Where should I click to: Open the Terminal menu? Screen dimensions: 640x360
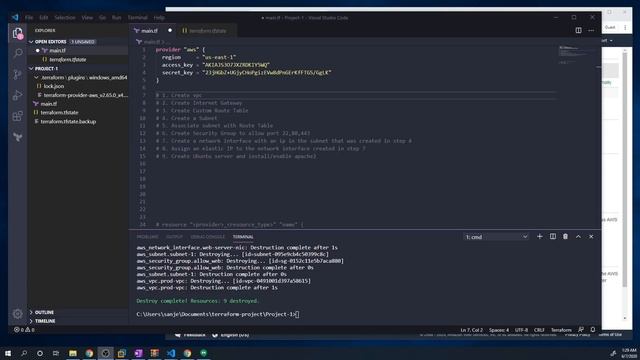[x=138, y=18]
